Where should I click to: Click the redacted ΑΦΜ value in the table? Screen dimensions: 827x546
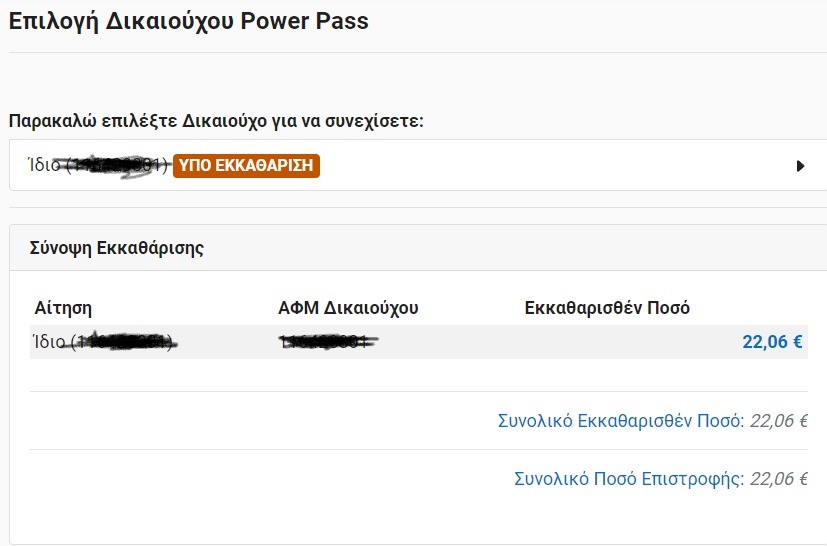pyautogui.click(x=329, y=342)
